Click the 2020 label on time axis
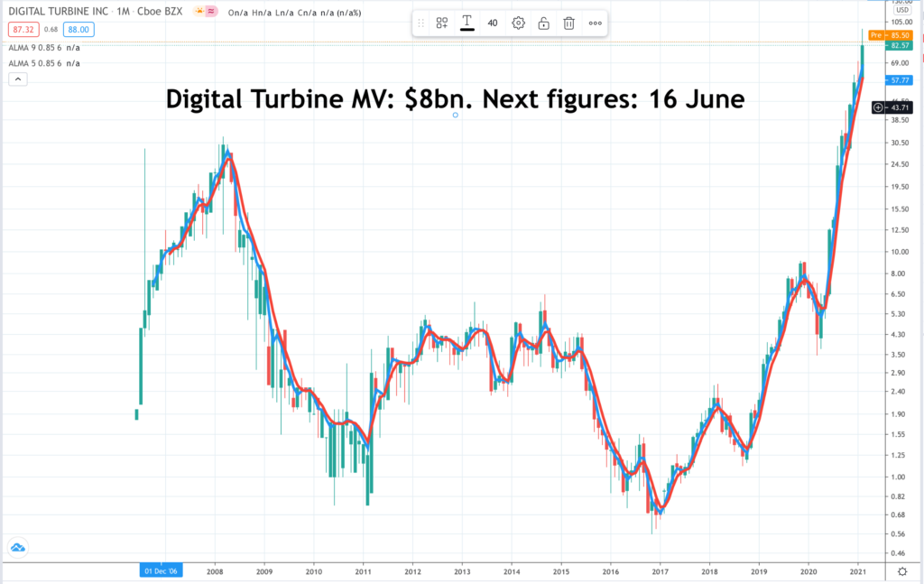 click(x=808, y=571)
